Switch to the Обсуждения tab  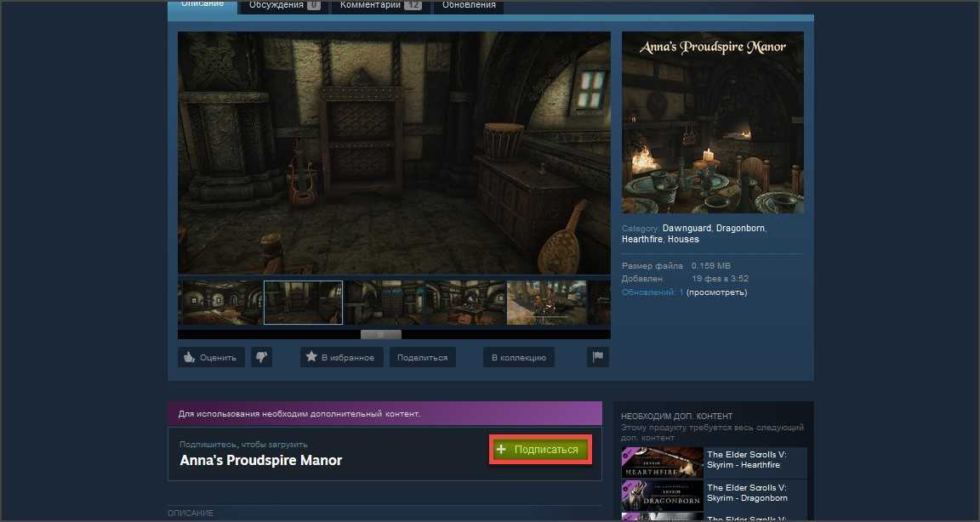tap(284, 5)
